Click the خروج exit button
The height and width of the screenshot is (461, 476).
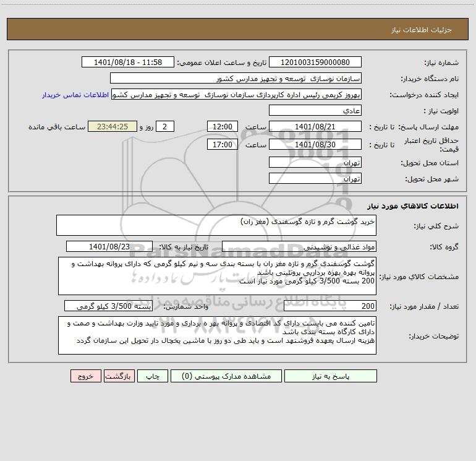coord(85,376)
